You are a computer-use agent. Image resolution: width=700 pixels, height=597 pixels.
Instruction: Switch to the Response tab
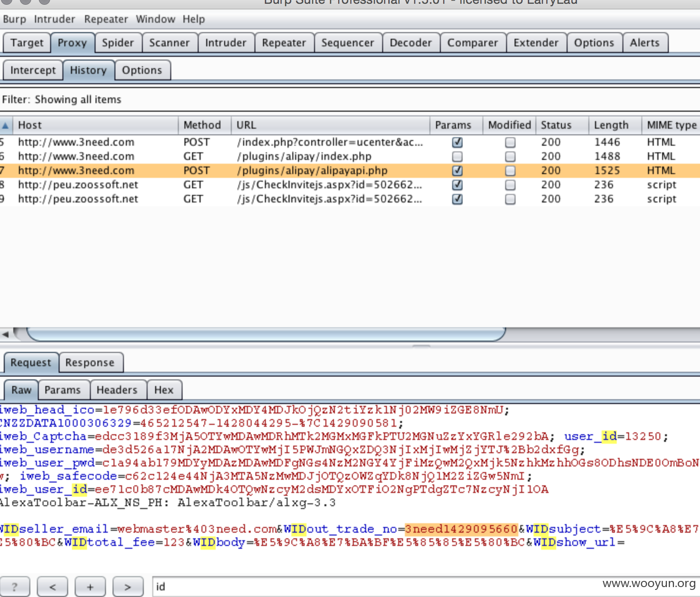[x=90, y=362]
